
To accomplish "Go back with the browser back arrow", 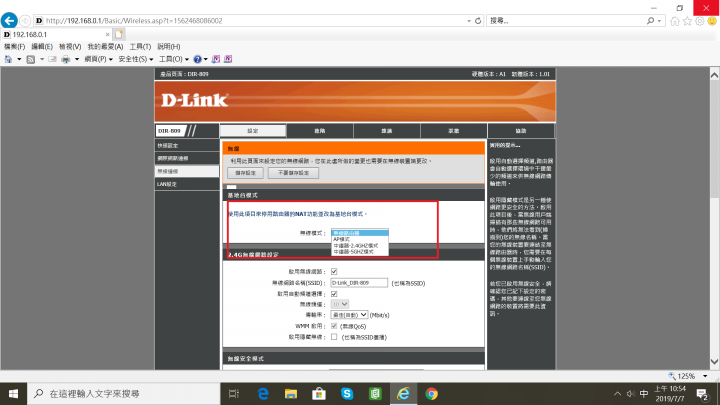I will tap(9, 21).
